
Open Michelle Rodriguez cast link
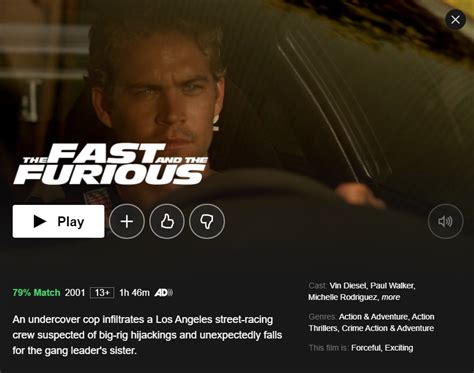tap(343, 297)
